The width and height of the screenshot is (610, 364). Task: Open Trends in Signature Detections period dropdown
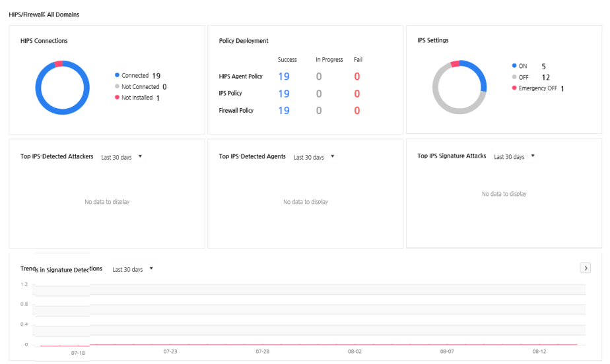click(133, 269)
